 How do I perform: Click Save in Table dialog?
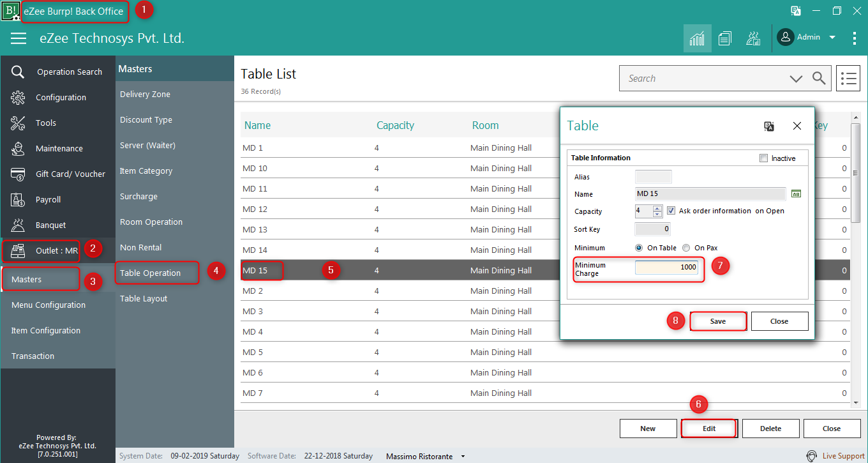tap(718, 321)
